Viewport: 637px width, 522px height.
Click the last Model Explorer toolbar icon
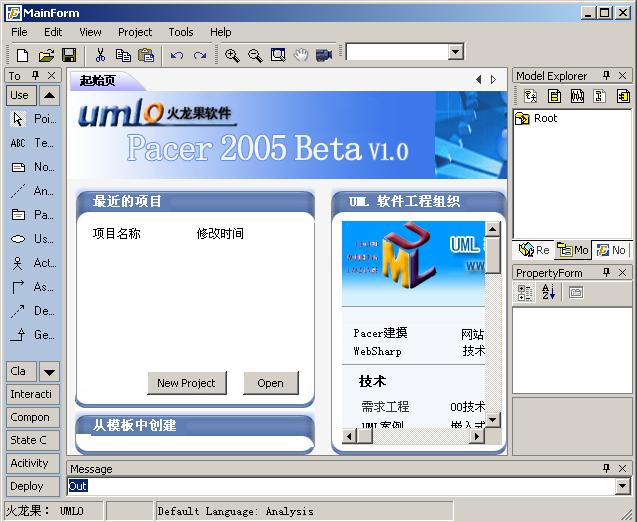click(x=623, y=96)
